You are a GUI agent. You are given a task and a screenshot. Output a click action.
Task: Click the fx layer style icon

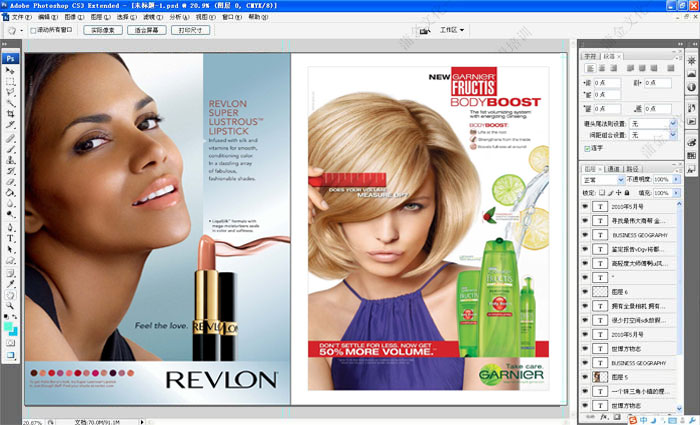[x=604, y=417]
